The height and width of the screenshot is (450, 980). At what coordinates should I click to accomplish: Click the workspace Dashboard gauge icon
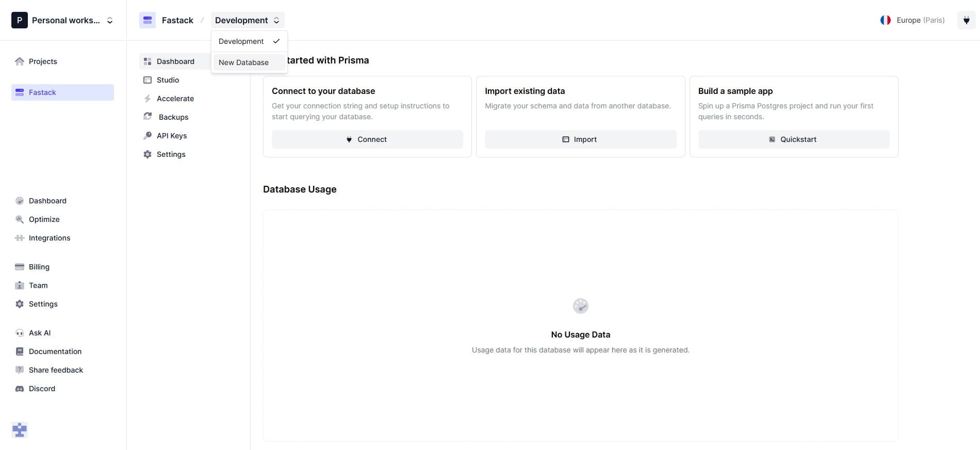[20, 201]
